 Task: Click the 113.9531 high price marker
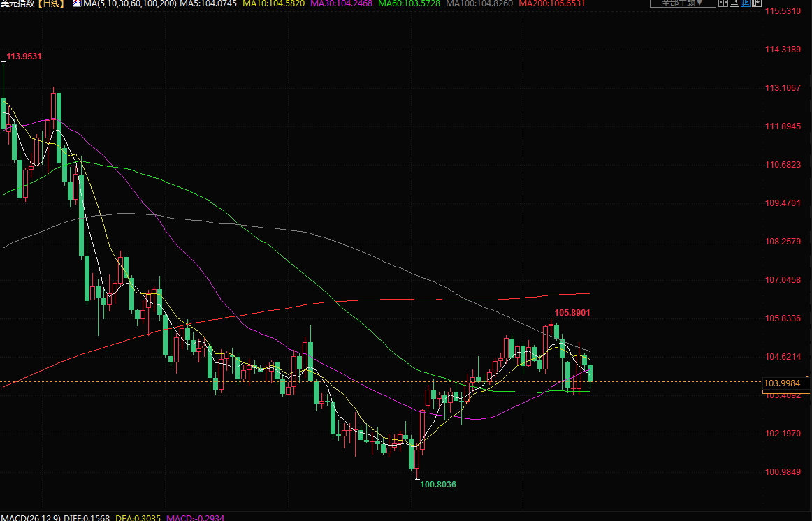coord(24,56)
